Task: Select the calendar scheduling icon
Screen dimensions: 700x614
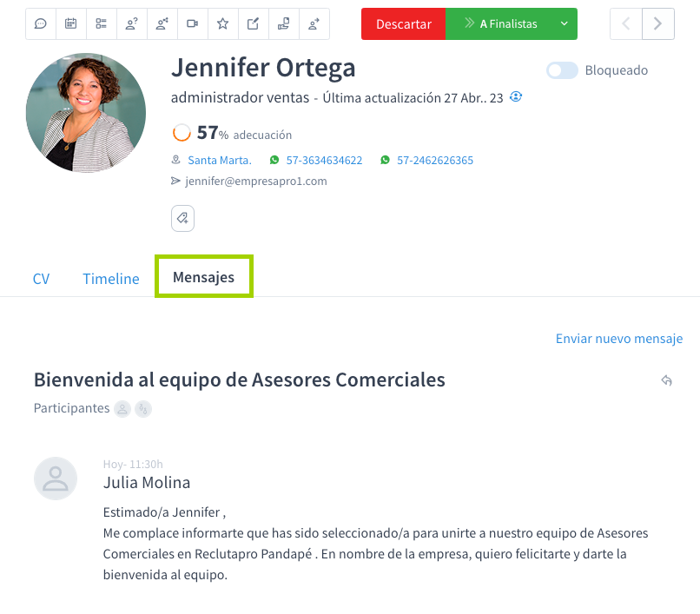Action: point(70,23)
